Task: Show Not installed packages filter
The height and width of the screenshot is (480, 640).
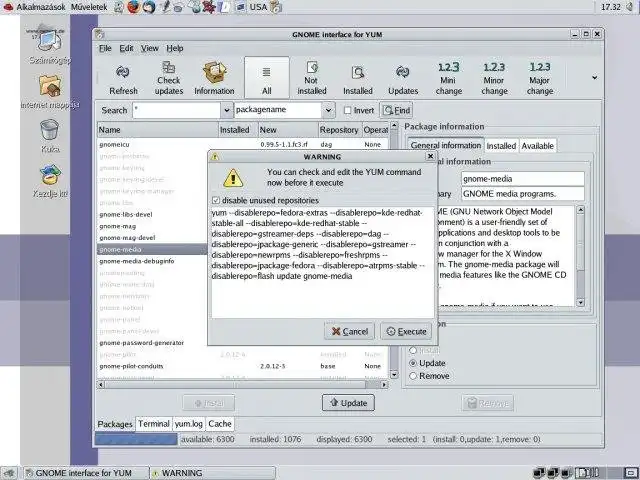Action: pyautogui.click(x=312, y=78)
